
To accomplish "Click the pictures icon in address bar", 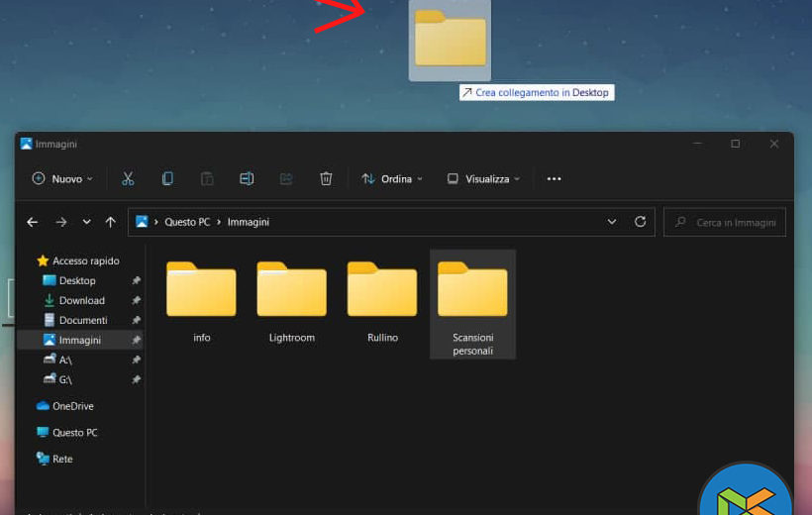I will (142, 222).
